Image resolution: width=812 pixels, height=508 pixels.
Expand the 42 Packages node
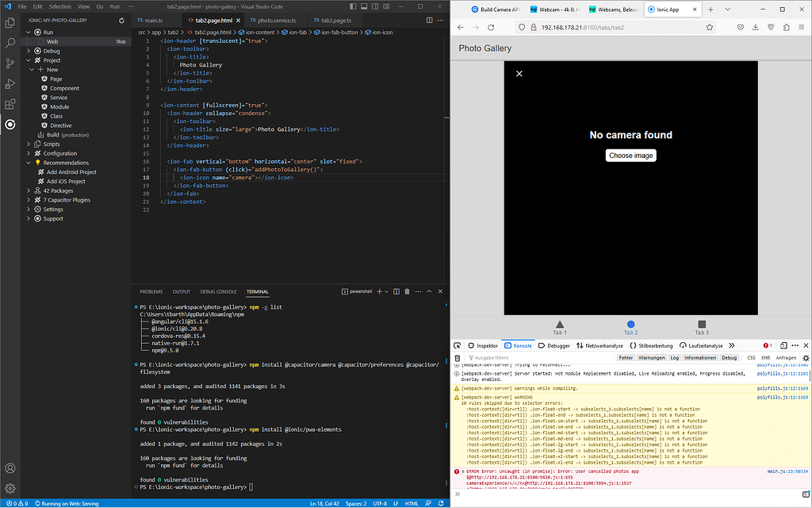click(29, 190)
